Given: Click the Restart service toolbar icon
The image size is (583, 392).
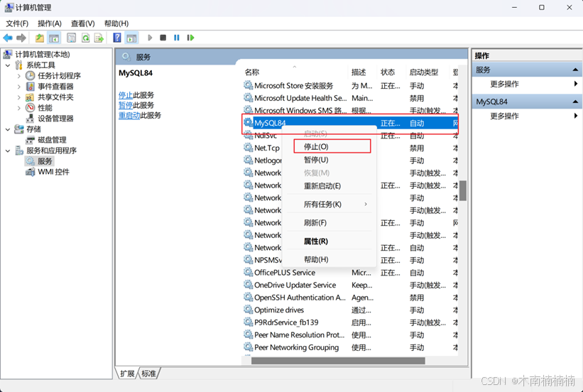Looking at the screenshot, I should tap(190, 38).
